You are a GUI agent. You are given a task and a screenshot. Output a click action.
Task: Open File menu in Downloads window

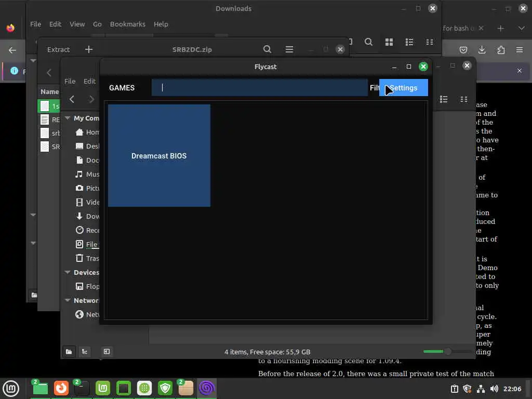[x=36, y=24]
